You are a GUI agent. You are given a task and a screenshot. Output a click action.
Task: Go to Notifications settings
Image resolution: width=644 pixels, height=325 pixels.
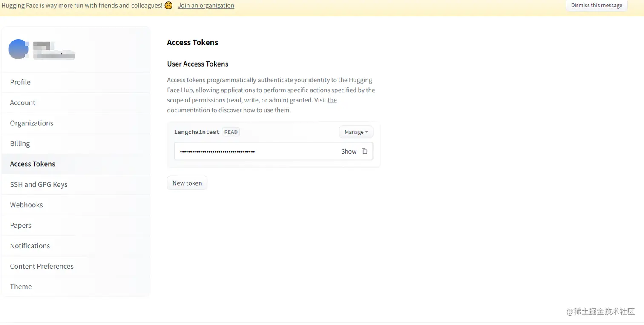click(30, 246)
